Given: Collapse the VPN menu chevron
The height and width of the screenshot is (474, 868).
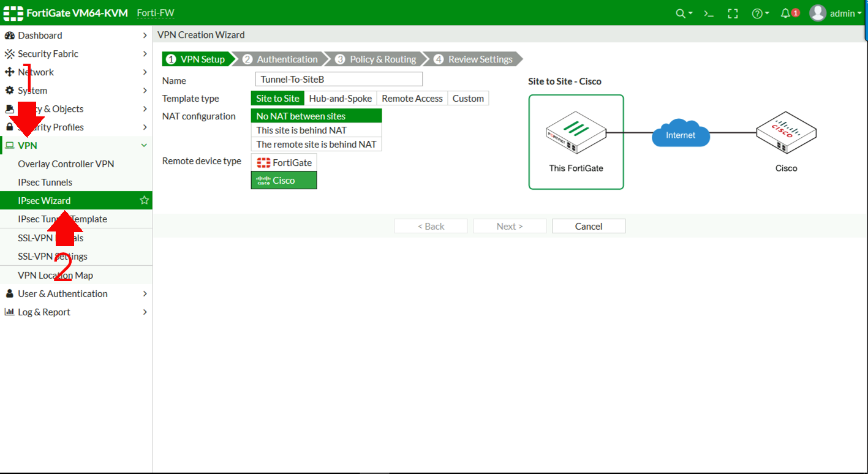Looking at the screenshot, I should (x=145, y=146).
